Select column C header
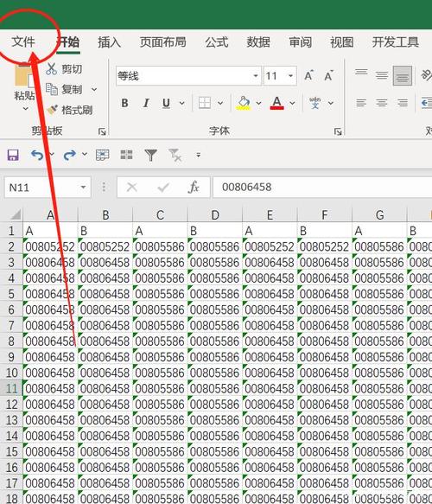This screenshot has height=504, width=432. tap(160, 214)
